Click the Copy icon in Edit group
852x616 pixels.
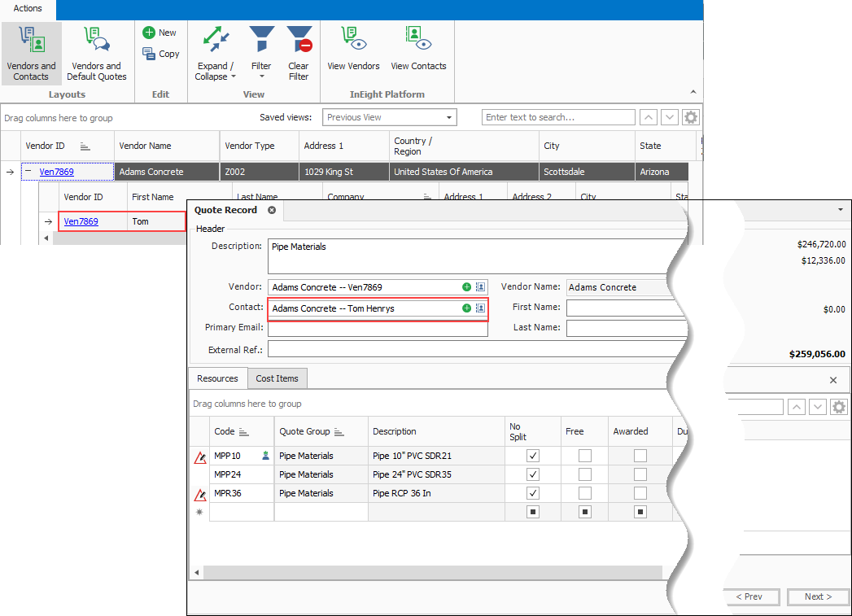[x=150, y=54]
